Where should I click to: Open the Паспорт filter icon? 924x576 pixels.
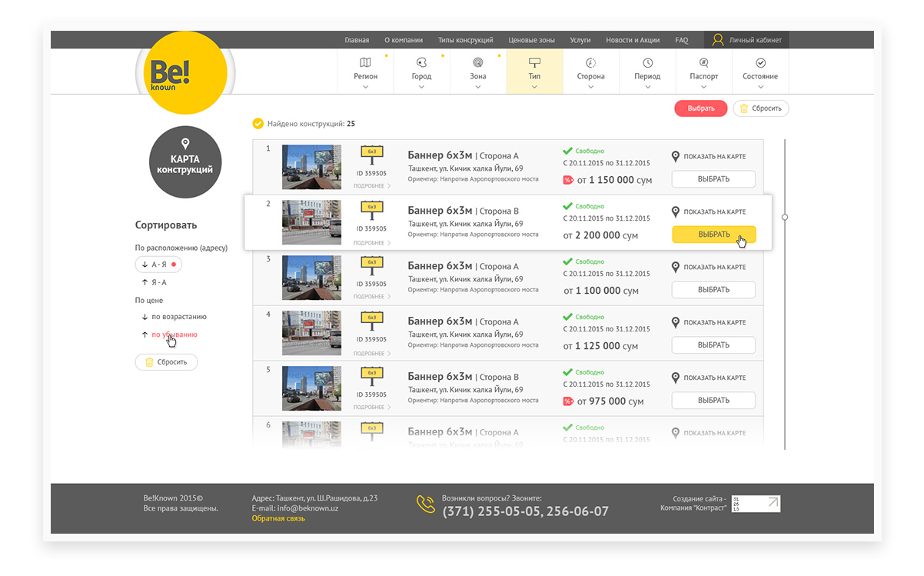[703, 62]
